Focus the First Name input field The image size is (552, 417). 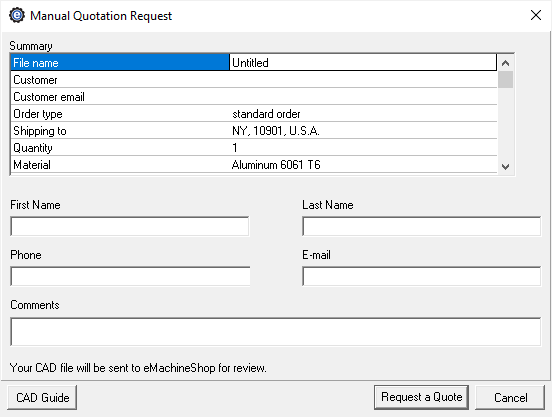point(130,226)
